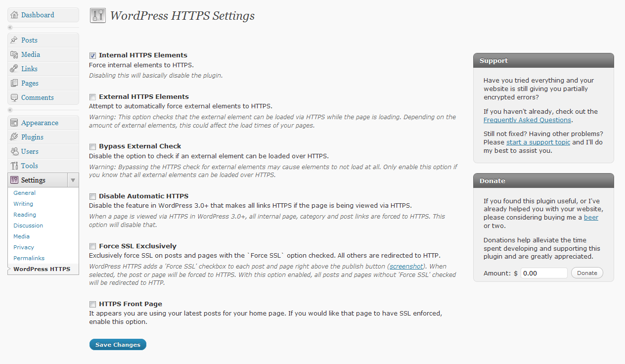This screenshot has height=364, width=625.
Task: Click the Media icon in sidebar
Action: tap(14, 54)
